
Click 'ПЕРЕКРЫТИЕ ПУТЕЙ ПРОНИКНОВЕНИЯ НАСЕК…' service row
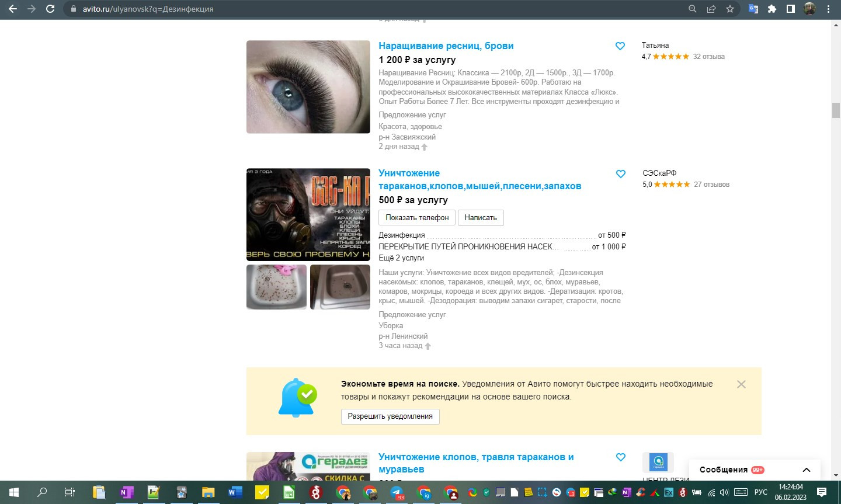[502, 246]
